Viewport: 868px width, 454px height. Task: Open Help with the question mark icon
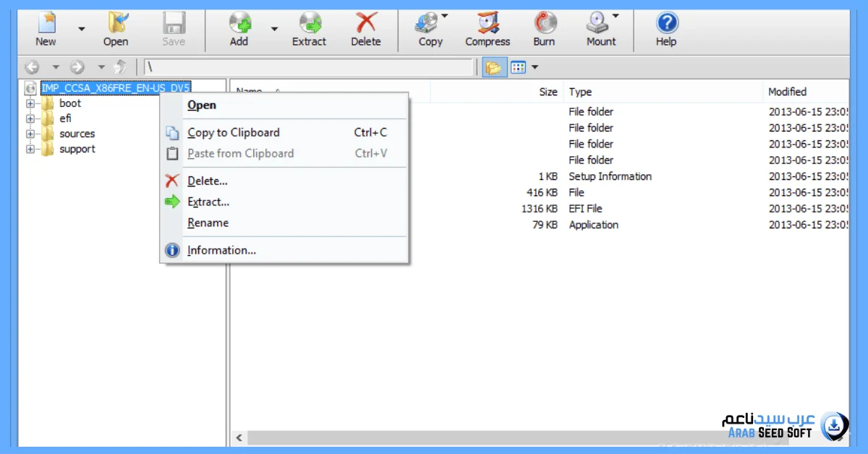click(665, 24)
